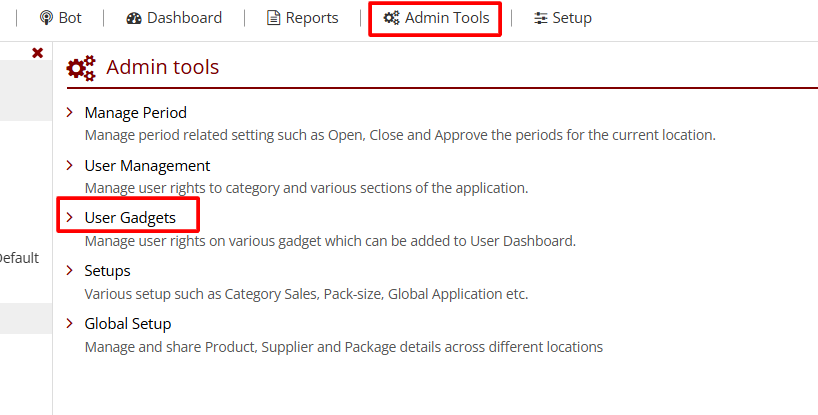
Task: Click the Setups link text
Action: point(107,271)
